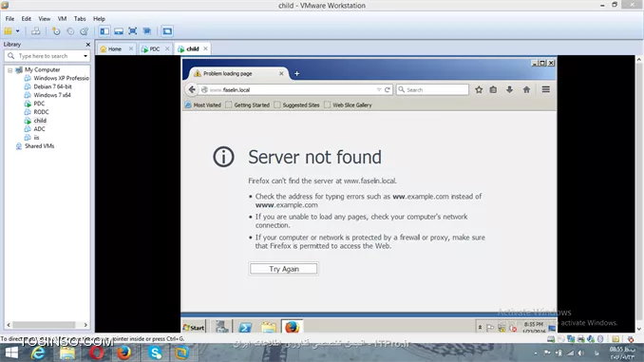Select Windows 7 x64 VM
Screen dimensions: 644x362
click(47, 95)
